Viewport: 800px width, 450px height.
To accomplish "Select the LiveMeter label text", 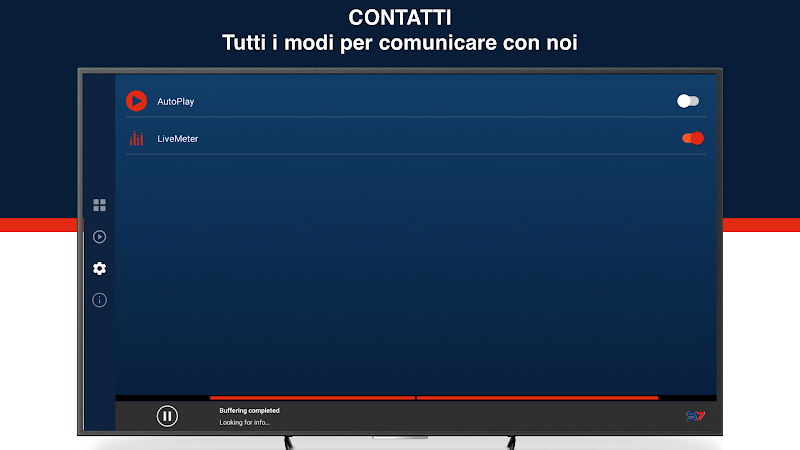I will [x=178, y=139].
